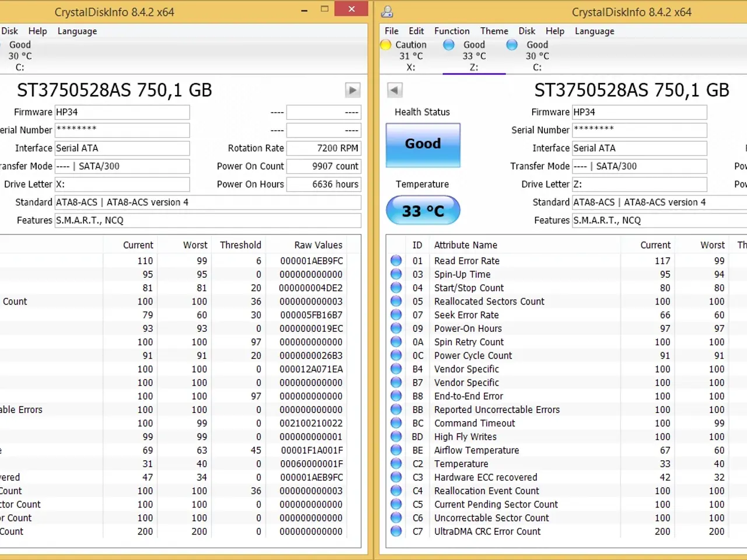Click status orb for Power Cycle Count
The height and width of the screenshot is (560, 747).
click(x=396, y=355)
